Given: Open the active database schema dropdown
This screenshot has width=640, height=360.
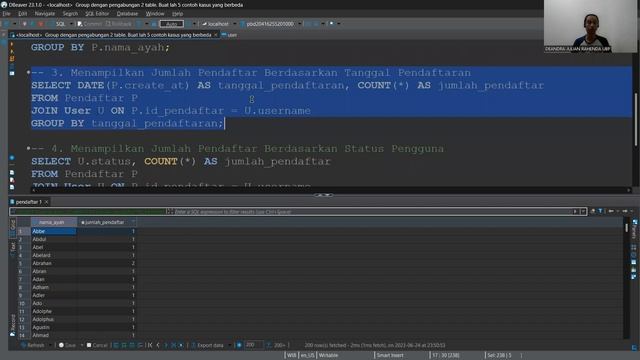Looking at the screenshot, I should (x=270, y=24).
